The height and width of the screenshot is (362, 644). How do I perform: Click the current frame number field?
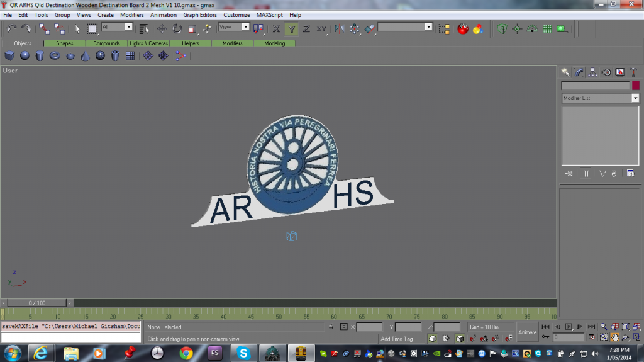tap(569, 337)
